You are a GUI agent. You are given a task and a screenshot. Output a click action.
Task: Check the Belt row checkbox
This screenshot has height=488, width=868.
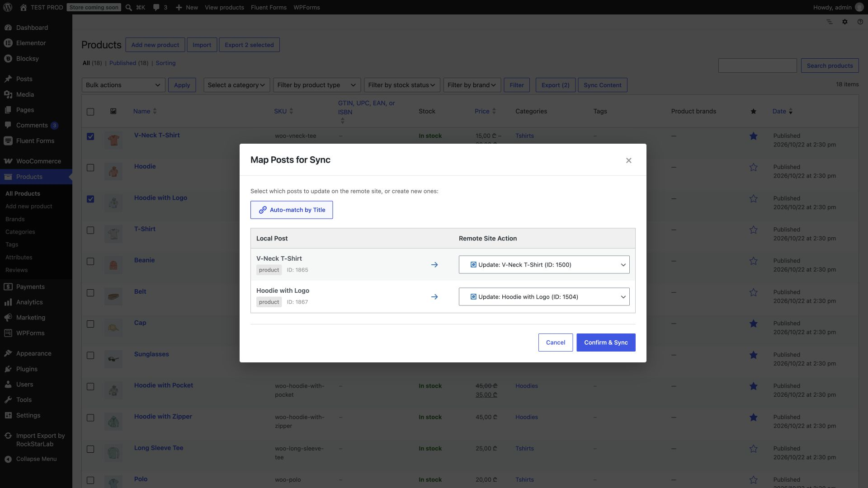coord(90,293)
